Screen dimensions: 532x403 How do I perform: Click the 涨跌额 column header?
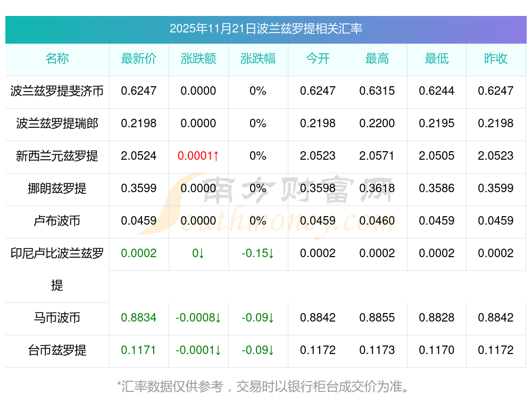pyautogui.click(x=198, y=59)
